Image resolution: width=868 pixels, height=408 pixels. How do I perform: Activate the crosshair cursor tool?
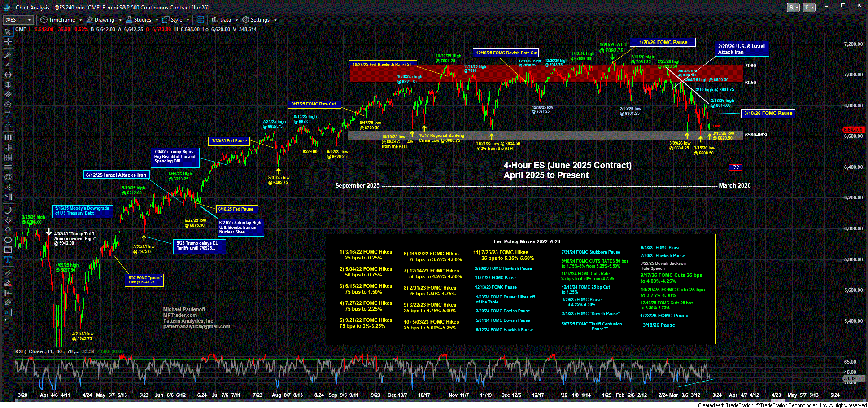(x=8, y=42)
